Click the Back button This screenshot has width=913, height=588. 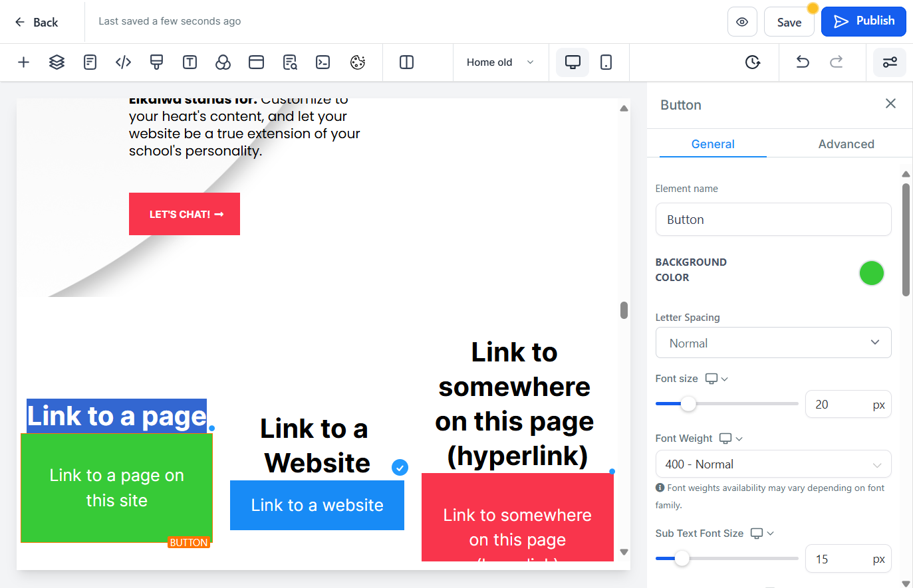[x=37, y=22]
